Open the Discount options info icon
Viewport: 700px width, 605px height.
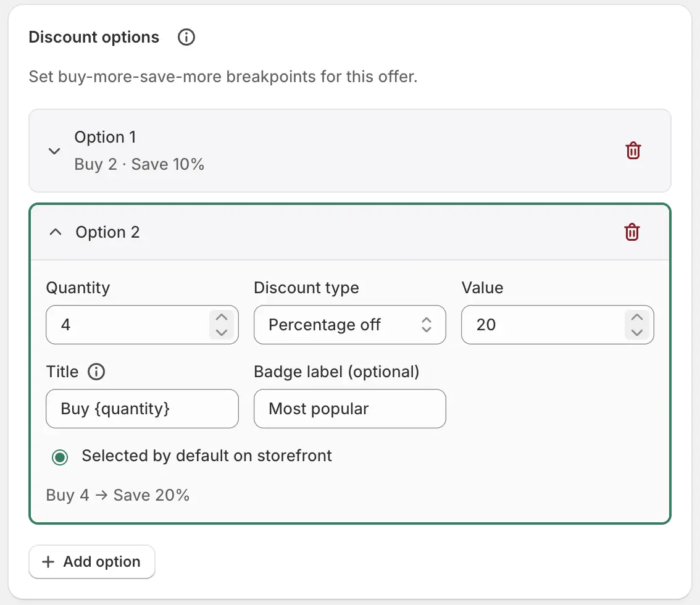[x=186, y=37]
